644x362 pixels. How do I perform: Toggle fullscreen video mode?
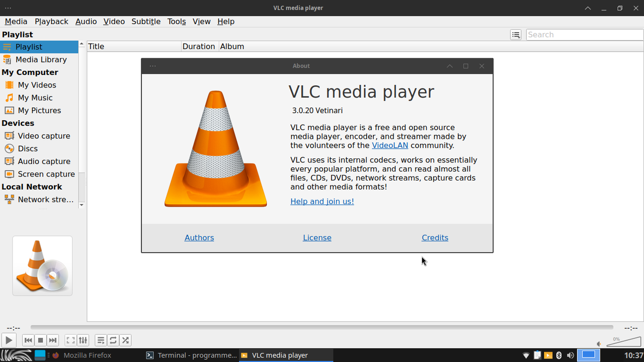[x=71, y=340]
